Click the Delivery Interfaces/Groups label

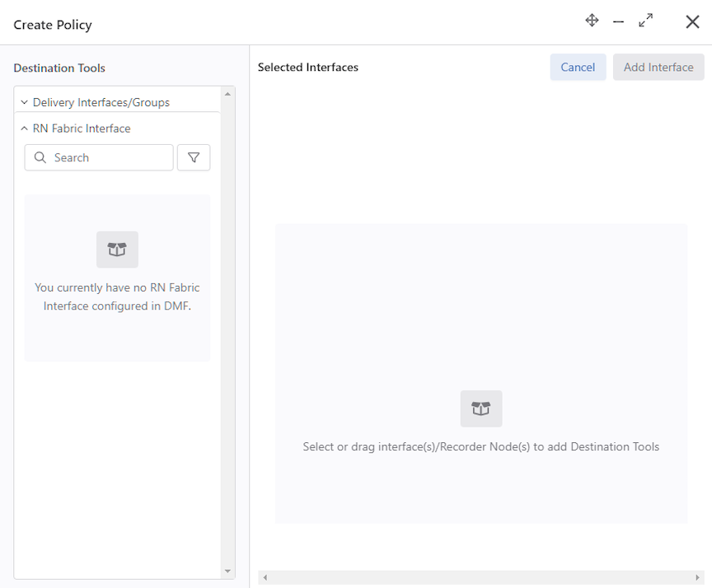click(101, 103)
